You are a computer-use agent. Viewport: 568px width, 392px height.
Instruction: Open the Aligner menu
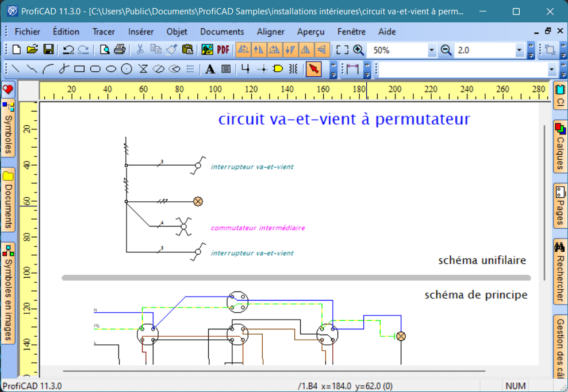(271, 32)
